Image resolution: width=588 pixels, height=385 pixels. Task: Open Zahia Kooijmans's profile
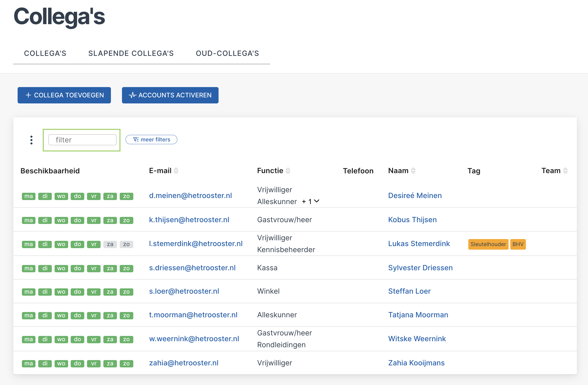[416, 363]
